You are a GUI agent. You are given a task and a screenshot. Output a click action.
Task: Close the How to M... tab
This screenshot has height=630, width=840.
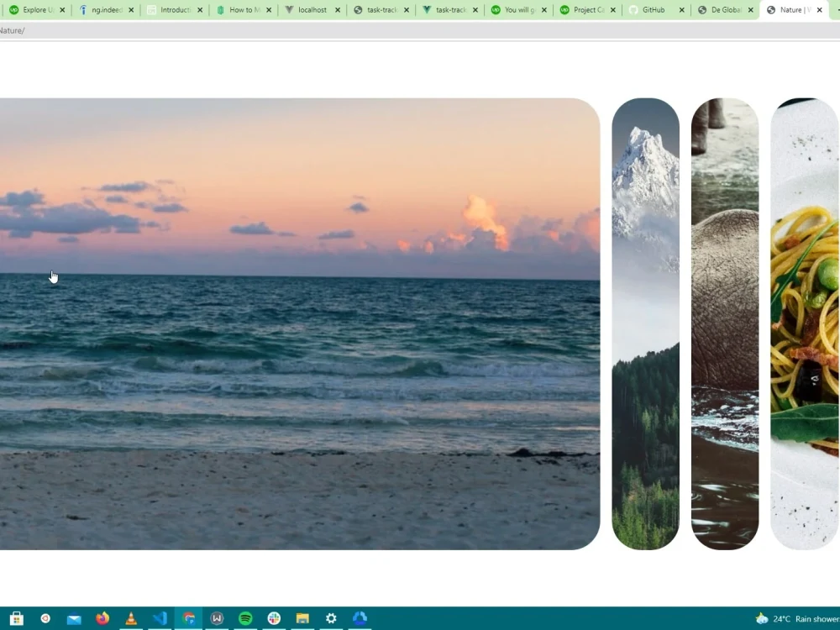tap(269, 9)
